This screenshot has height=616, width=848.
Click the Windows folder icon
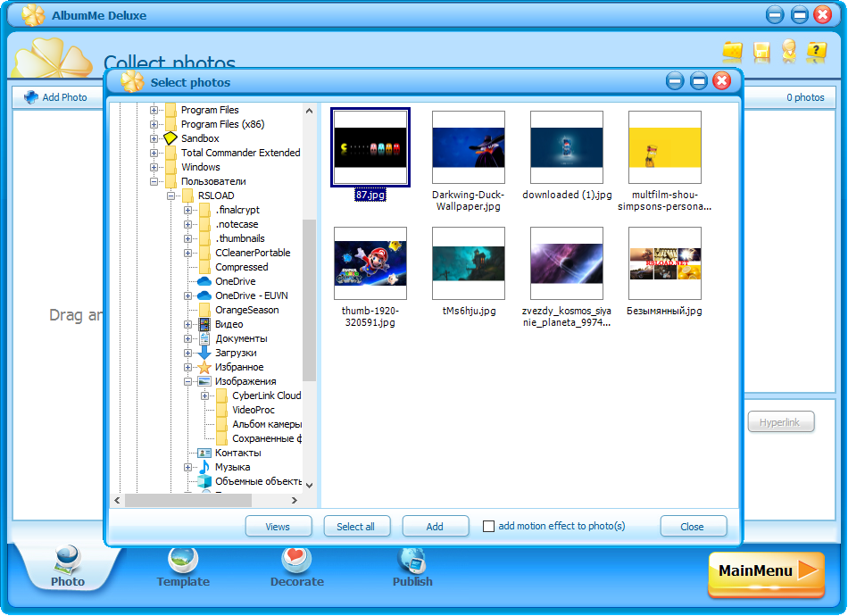pyautogui.click(x=170, y=167)
